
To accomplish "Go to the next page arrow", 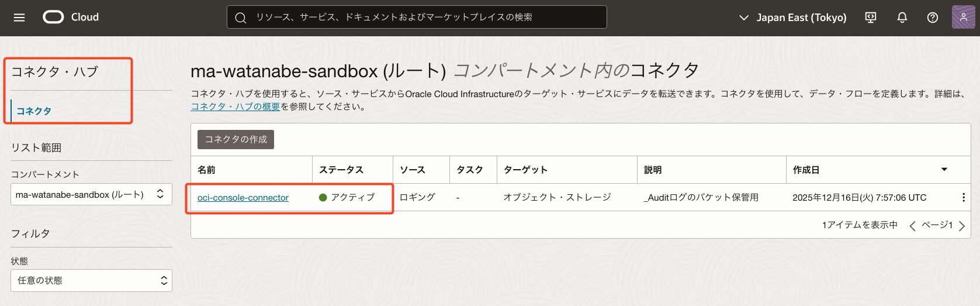I will pos(962,226).
